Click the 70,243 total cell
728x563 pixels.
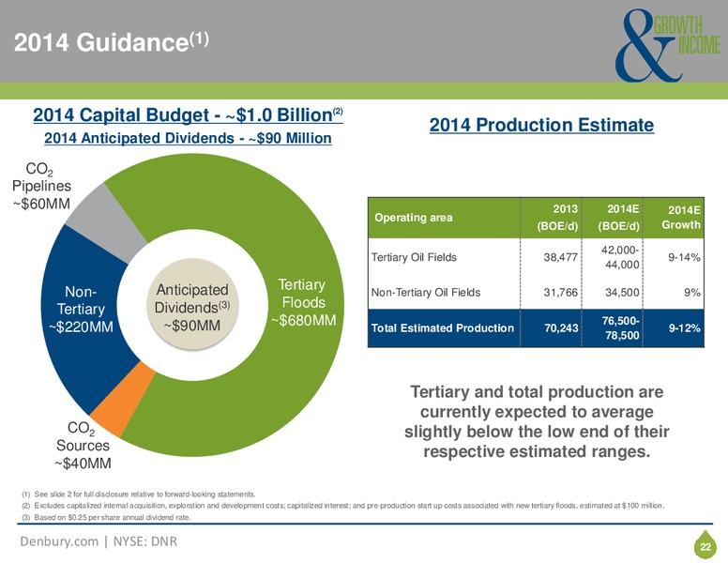coord(561,328)
